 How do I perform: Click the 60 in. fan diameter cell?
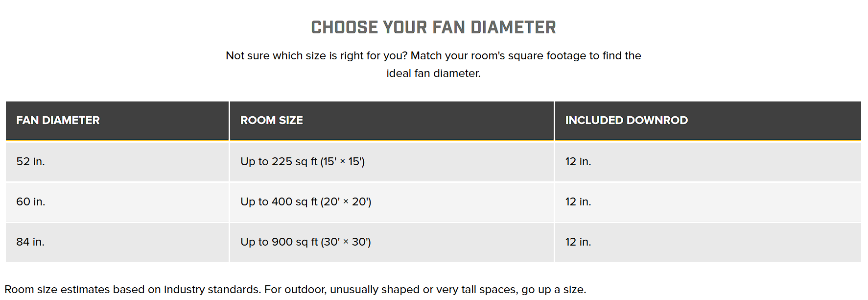pos(117,202)
